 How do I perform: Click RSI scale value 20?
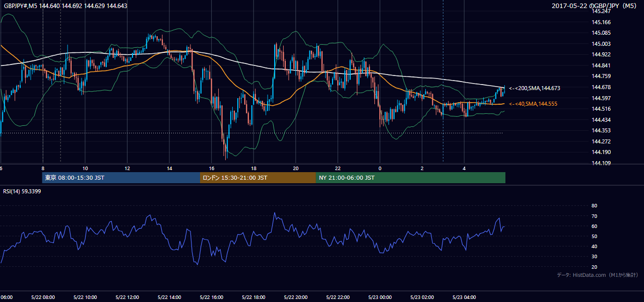pos(594,267)
